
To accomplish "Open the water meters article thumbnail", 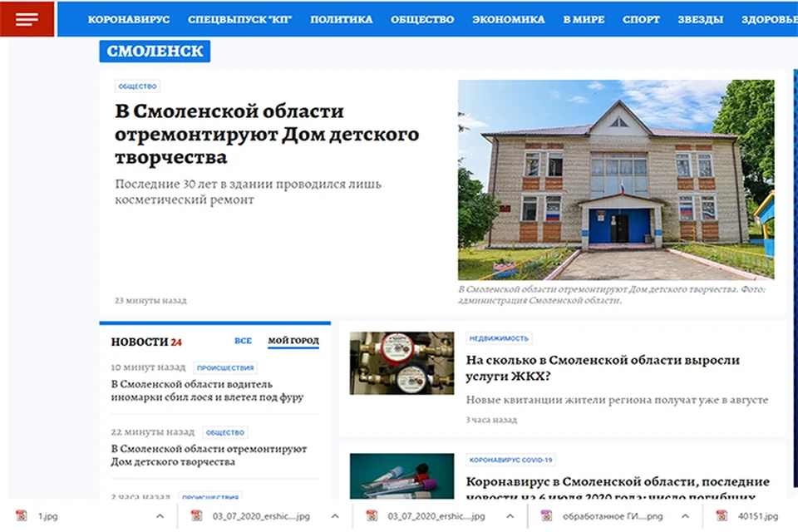I will tap(401, 363).
